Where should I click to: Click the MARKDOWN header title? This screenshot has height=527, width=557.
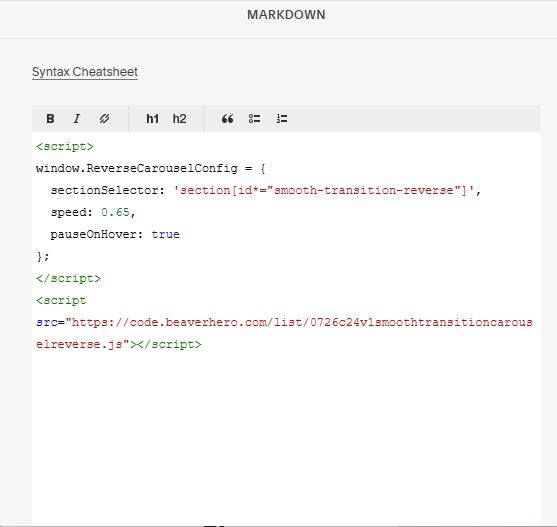[x=286, y=15]
